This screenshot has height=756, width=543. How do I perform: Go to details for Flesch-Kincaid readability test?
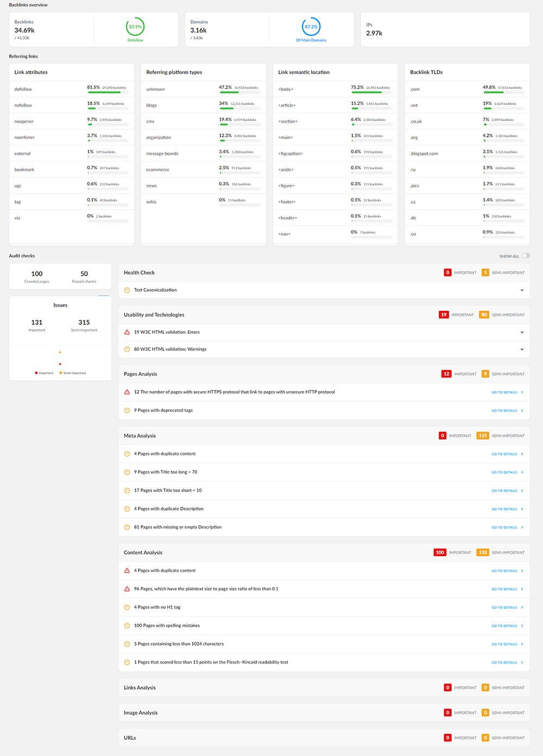click(507, 663)
